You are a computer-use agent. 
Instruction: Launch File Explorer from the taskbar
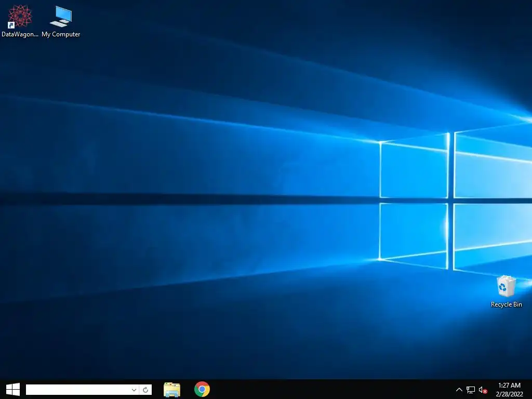pos(171,390)
